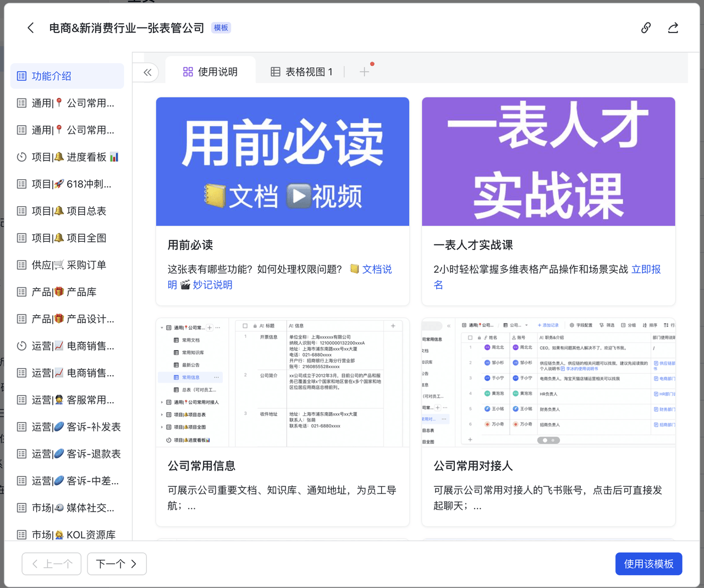Select 供应 采购订单 in sidebar

69,265
